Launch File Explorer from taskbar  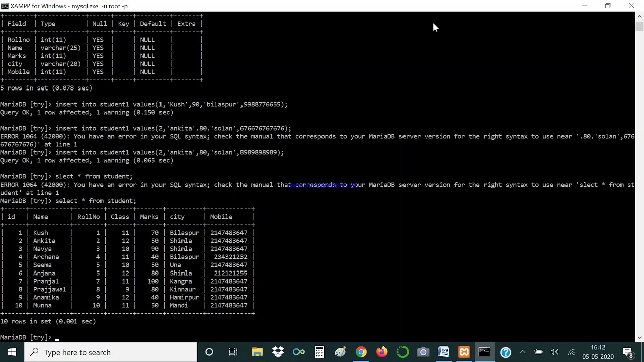coord(257,352)
